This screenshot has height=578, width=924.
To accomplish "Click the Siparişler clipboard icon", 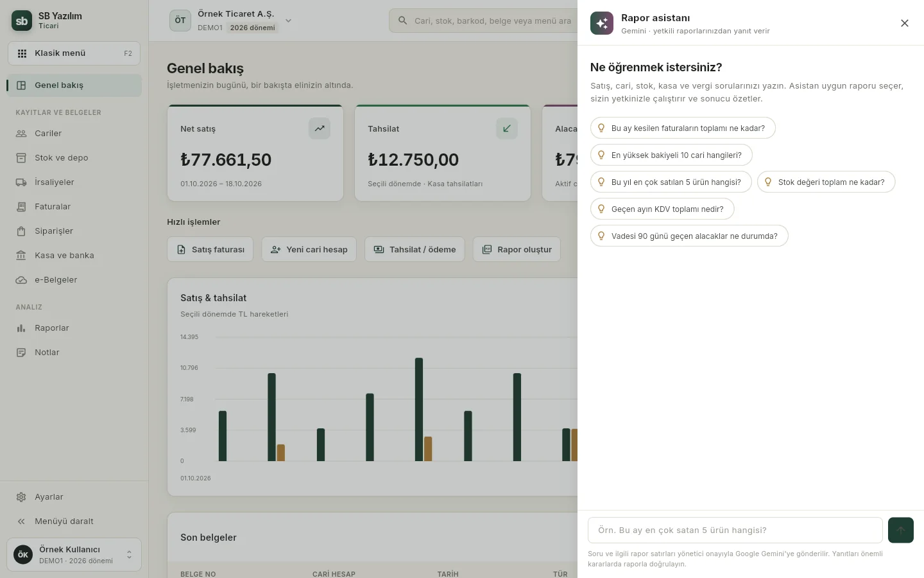I will [21, 231].
